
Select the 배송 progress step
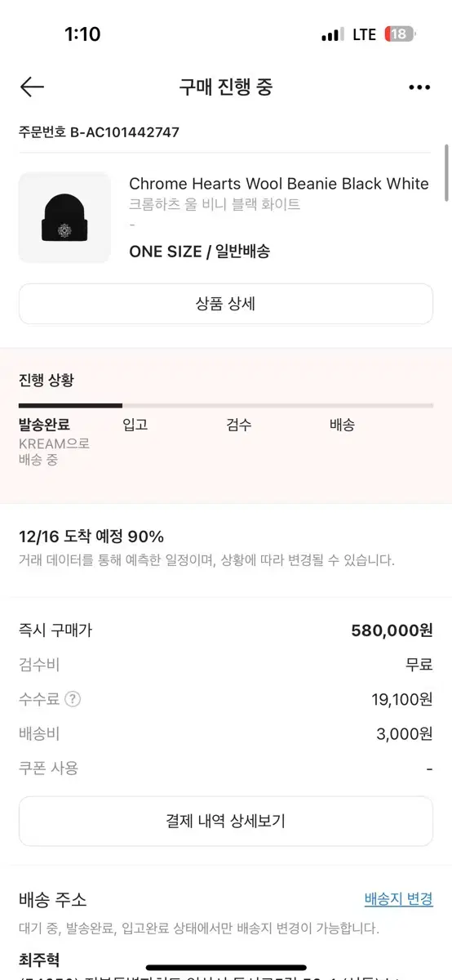coord(342,425)
